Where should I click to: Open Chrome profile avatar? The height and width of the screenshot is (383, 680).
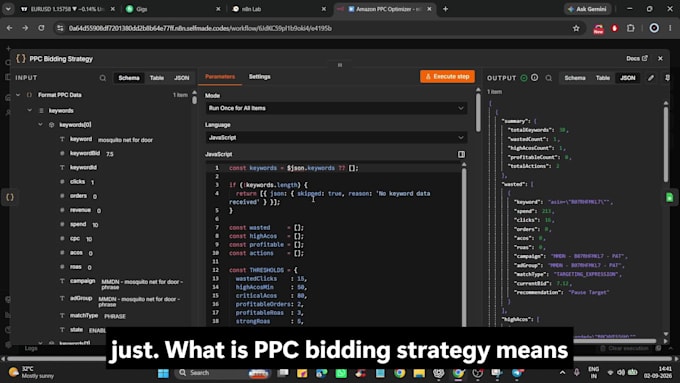tap(654, 28)
